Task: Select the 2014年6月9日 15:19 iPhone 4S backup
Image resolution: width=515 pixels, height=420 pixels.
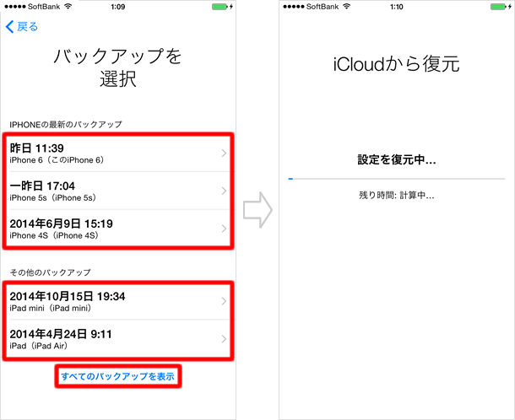Action: [x=118, y=229]
